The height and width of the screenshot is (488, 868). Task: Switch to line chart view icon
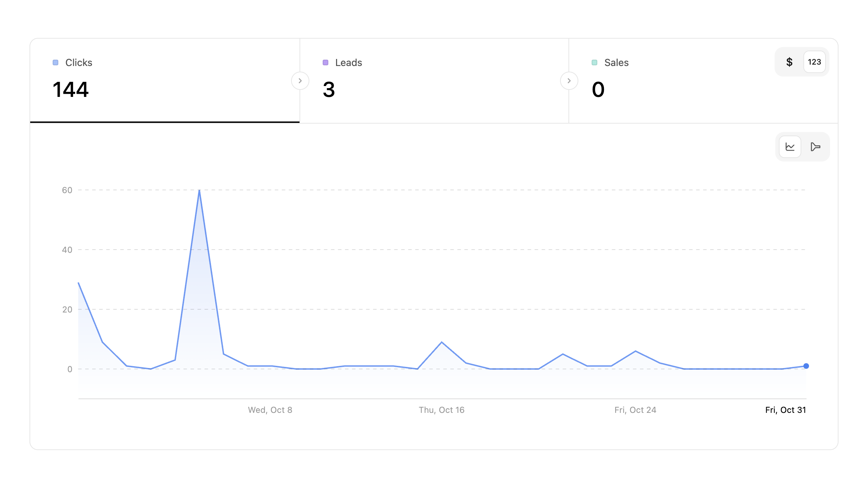(790, 147)
